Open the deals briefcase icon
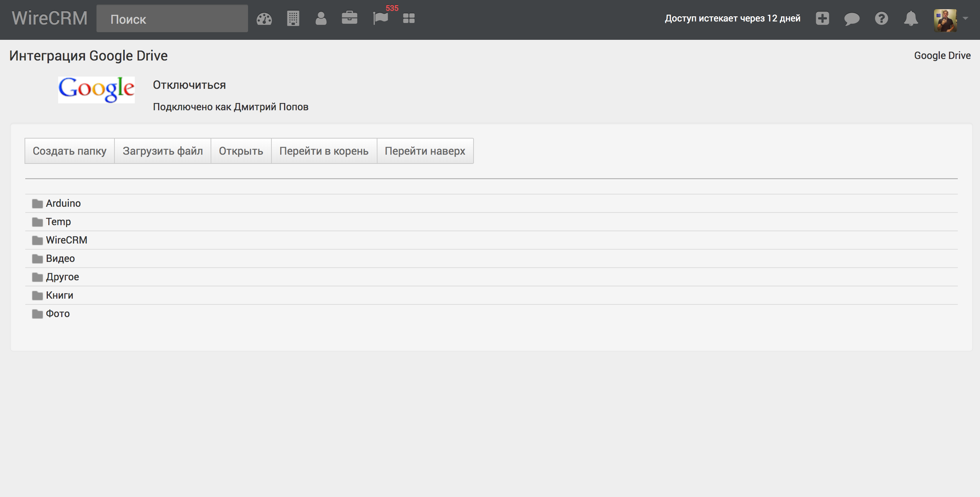Screen dimensions: 980x497 pyautogui.click(x=350, y=18)
